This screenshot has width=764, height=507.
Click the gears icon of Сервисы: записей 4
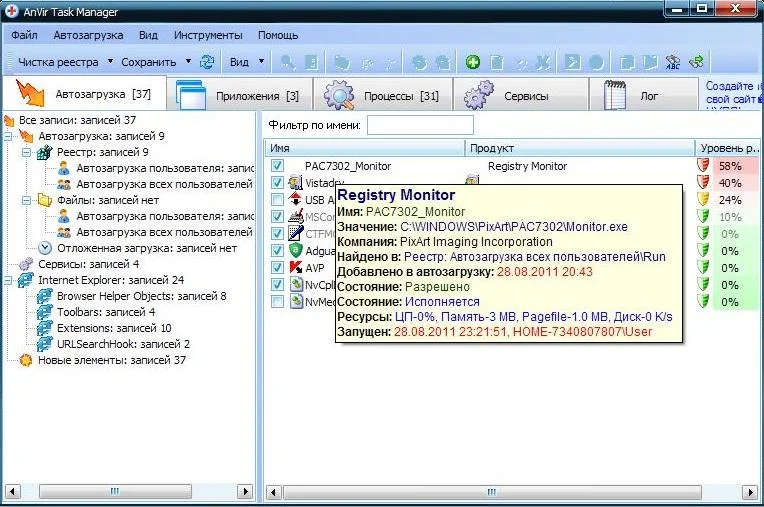[x=26, y=264]
